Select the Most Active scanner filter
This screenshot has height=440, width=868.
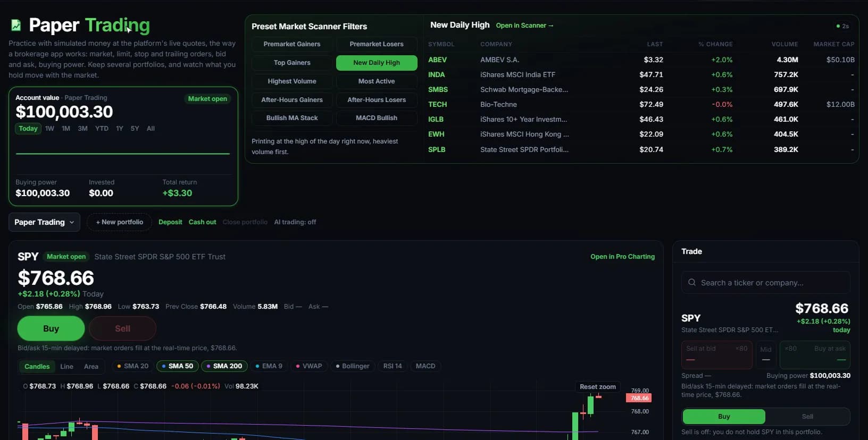(377, 81)
